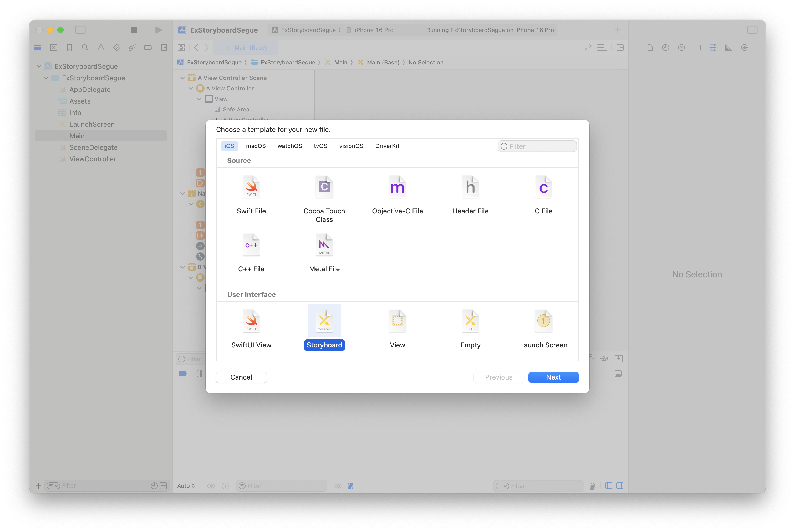The image size is (795, 532).
Task: Run the ExStoryboardSegue scheme
Action: click(x=159, y=30)
